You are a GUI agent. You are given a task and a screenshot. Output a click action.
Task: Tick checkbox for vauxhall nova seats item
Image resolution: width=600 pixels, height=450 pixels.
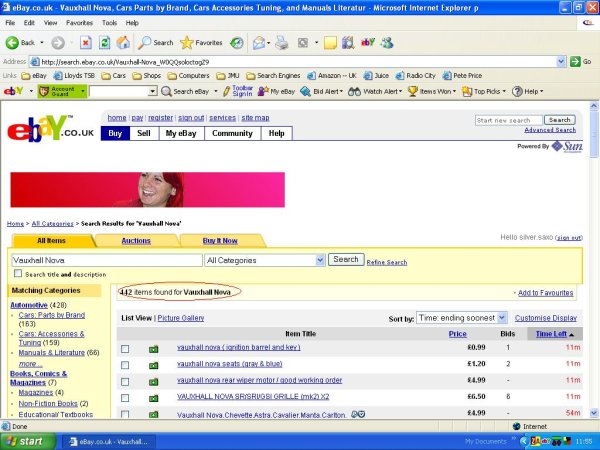click(x=125, y=365)
